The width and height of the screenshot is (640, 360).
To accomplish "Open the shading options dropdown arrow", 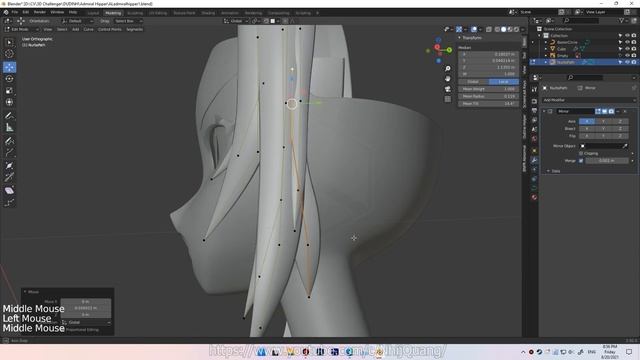I will point(522,29).
